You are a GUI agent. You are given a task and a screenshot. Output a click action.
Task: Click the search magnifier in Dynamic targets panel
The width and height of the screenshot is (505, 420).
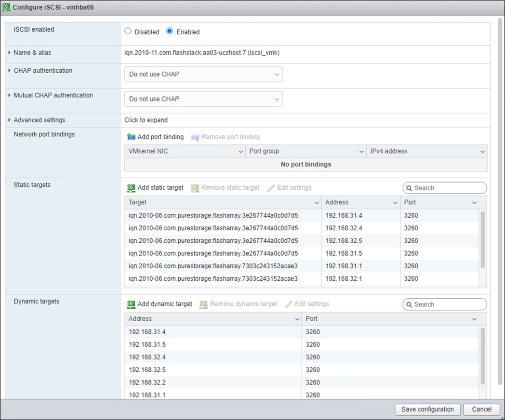pyautogui.click(x=409, y=304)
